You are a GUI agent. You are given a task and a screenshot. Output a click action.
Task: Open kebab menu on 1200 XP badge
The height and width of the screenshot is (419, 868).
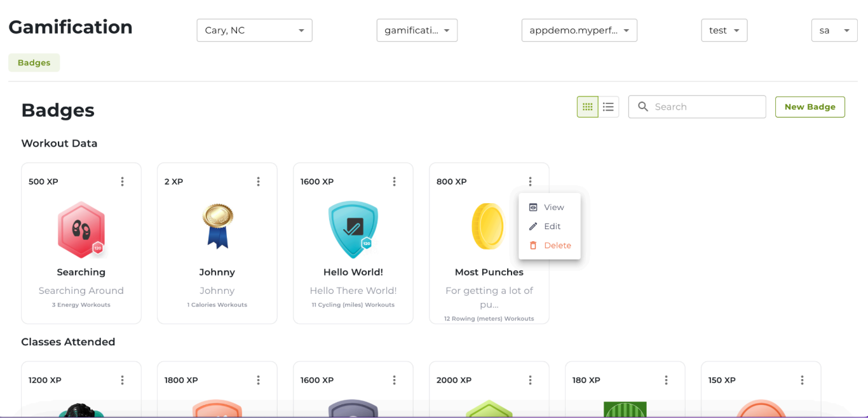(x=122, y=380)
